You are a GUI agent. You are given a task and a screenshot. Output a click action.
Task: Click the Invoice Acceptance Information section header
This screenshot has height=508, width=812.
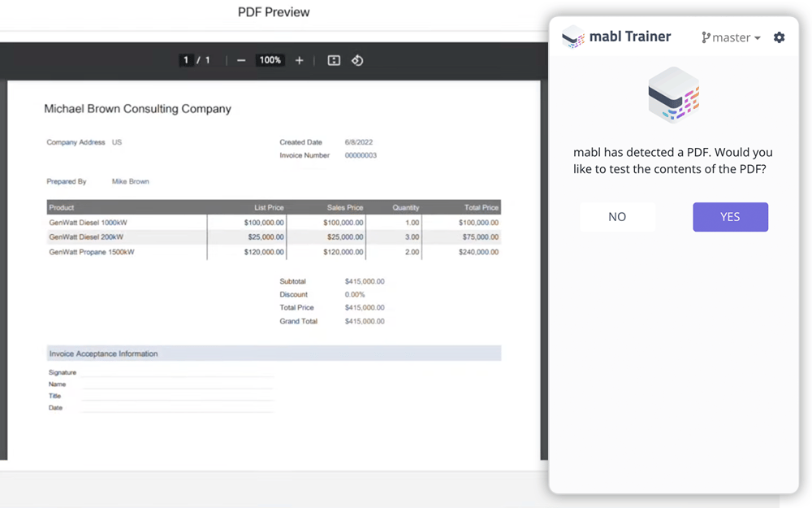click(x=103, y=354)
